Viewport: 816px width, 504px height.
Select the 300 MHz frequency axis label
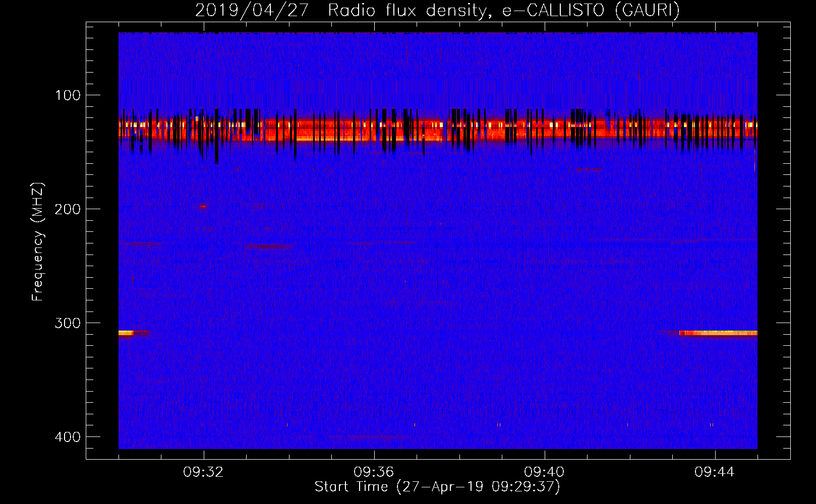click(68, 323)
